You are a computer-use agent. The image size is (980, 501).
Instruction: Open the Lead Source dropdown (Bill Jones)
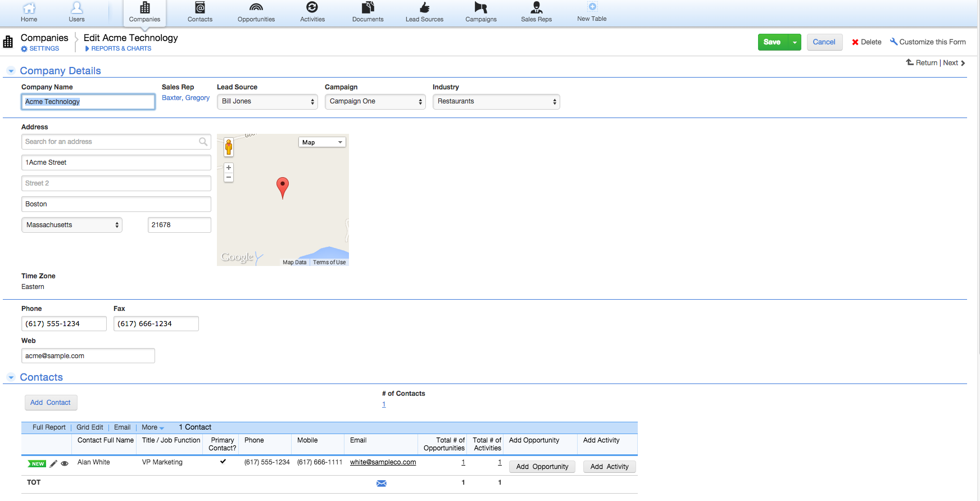[x=267, y=102]
